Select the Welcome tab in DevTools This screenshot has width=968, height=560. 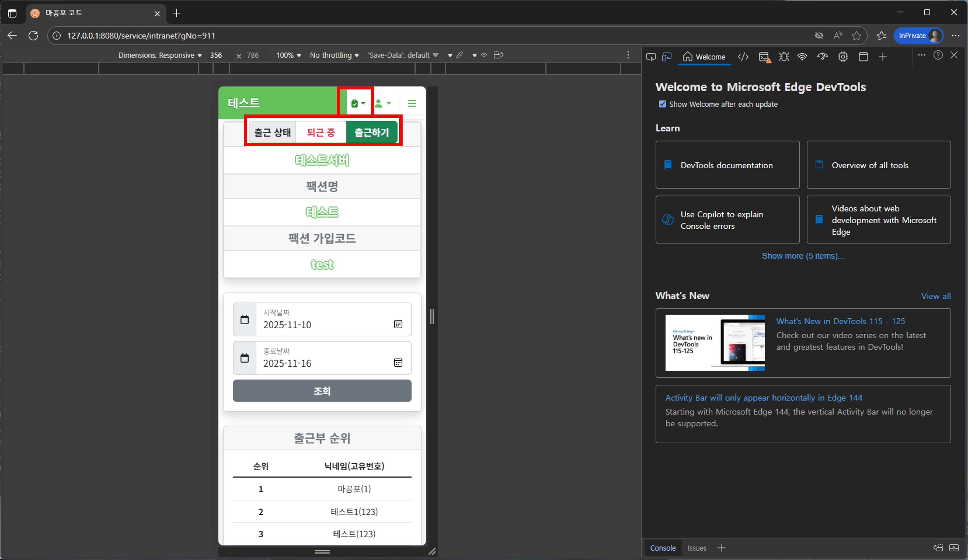(704, 57)
